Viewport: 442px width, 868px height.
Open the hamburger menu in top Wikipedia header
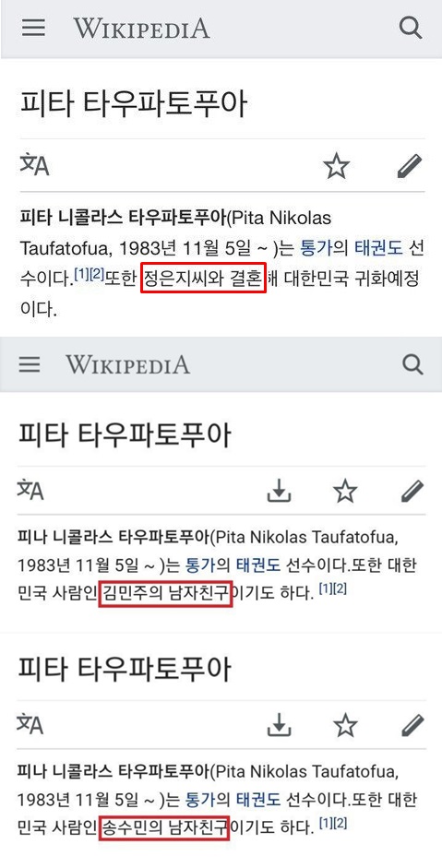[x=33, y=27]
